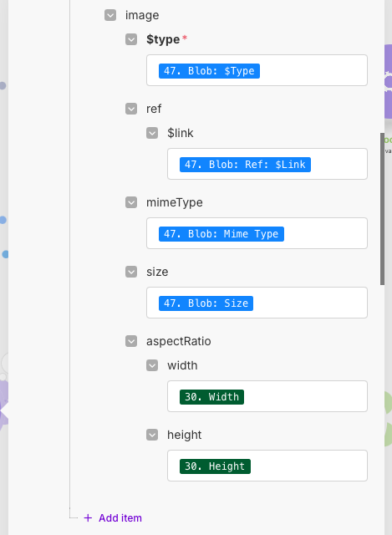Select the '47. Blob: Size' pill
Viewport: 392px width, 535px height.
(x=206, y=303)
